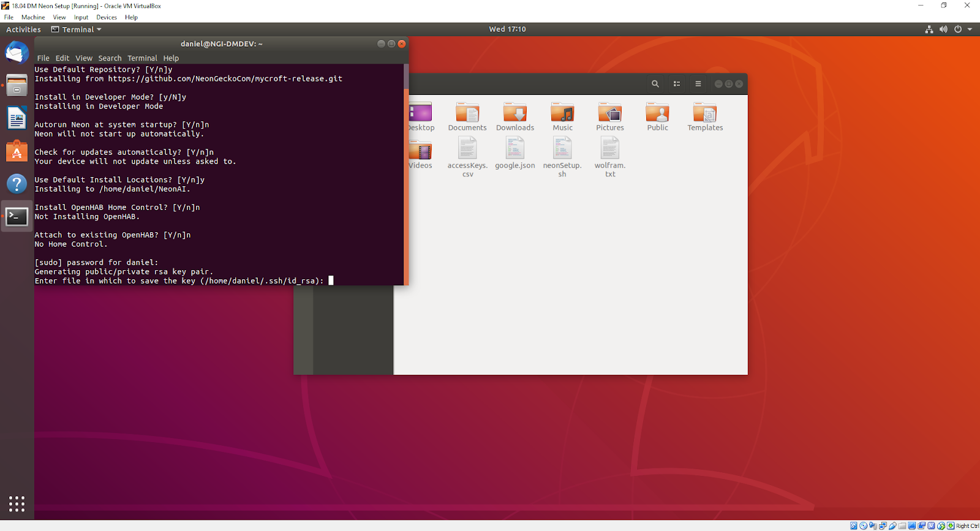
Task: Select the accessKeys.csv file
Action: (x=467, y=157)
